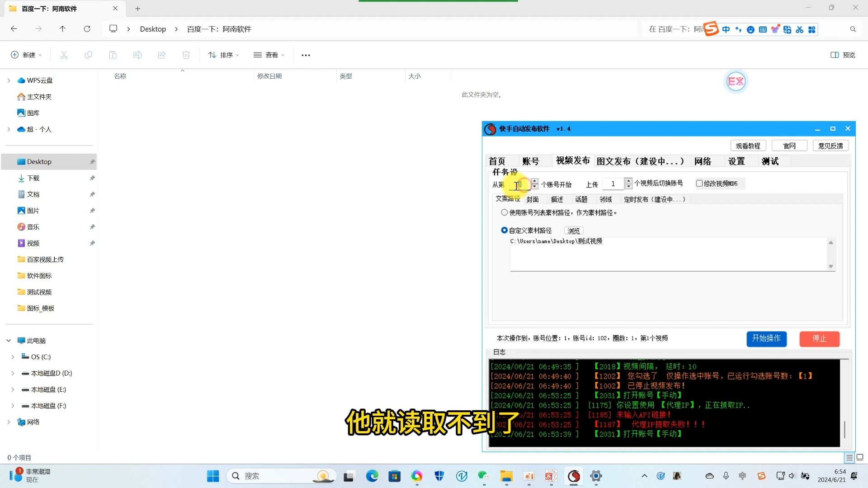The width and height of the screenshot is (868, 488).
Task: Open Windows Start menu
Action: coord(213,476)
